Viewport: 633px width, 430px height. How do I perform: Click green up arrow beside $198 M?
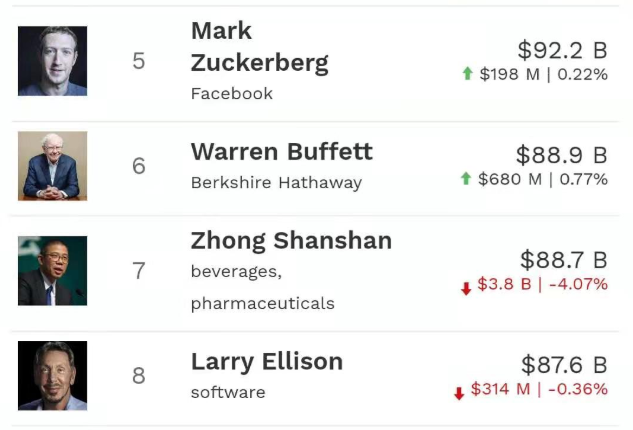466,74
